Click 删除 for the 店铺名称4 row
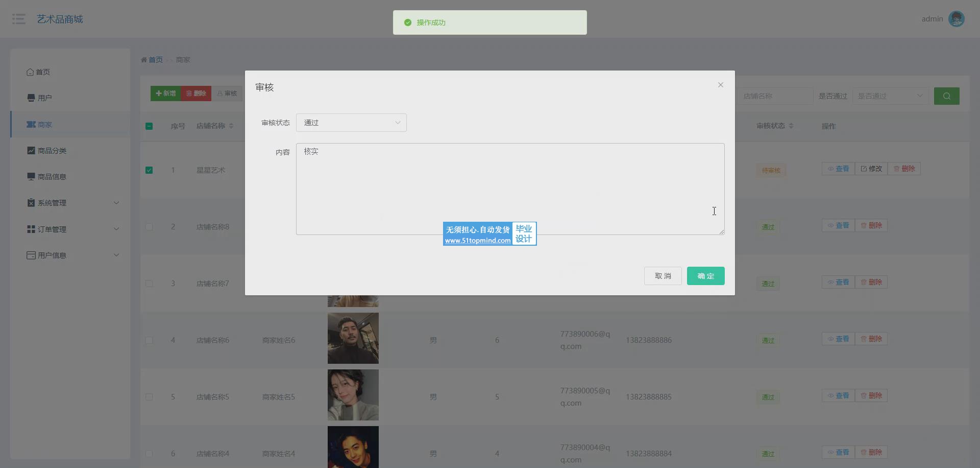 pos(871,452)
